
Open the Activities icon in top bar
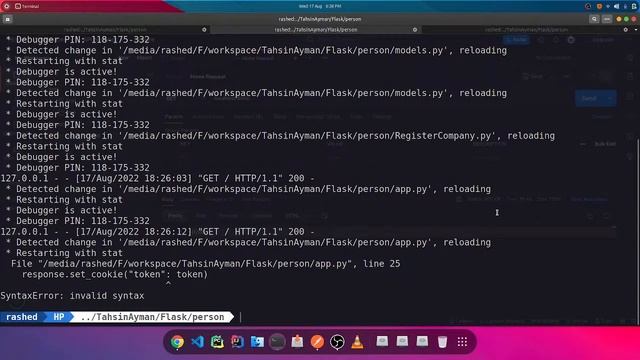(7, 6)
